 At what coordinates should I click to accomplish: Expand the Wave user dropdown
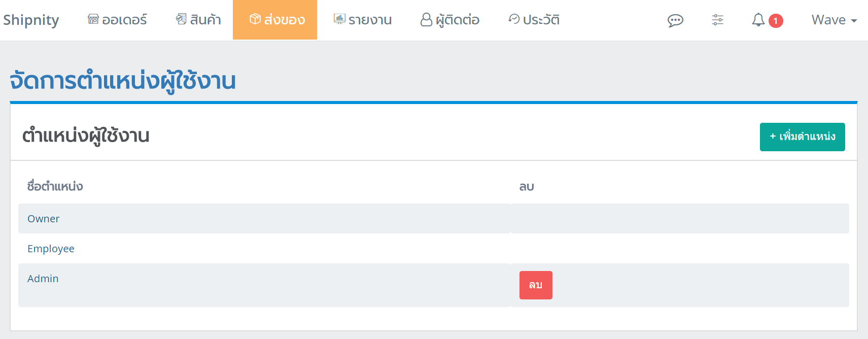[x=834, y=20]
